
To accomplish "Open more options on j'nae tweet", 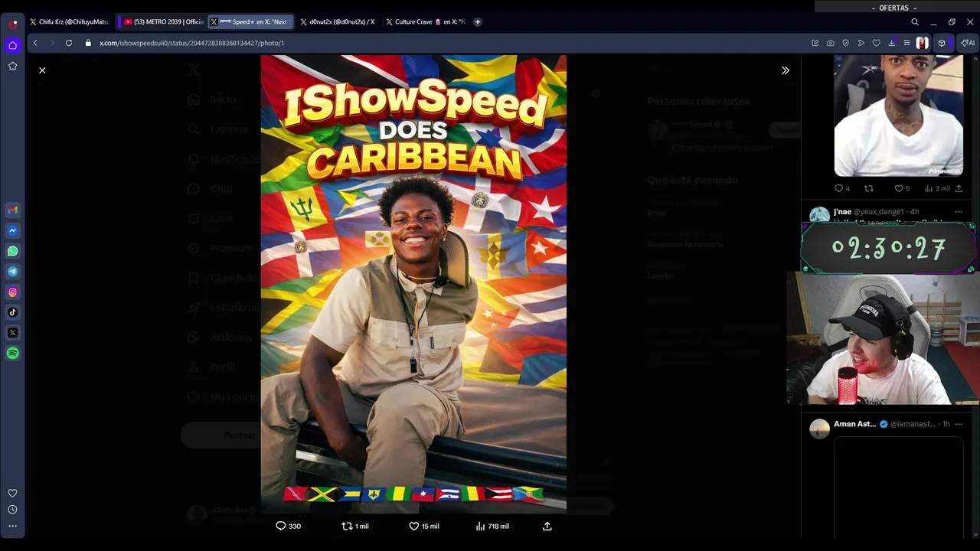I will [959, 211].
